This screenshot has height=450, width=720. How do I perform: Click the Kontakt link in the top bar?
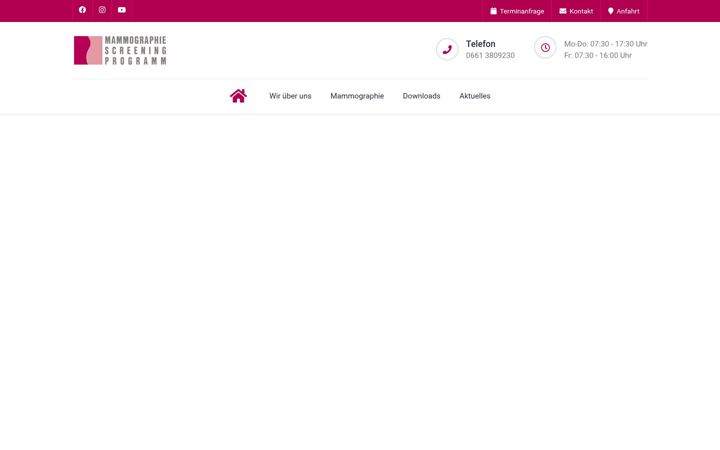(576, 11)
